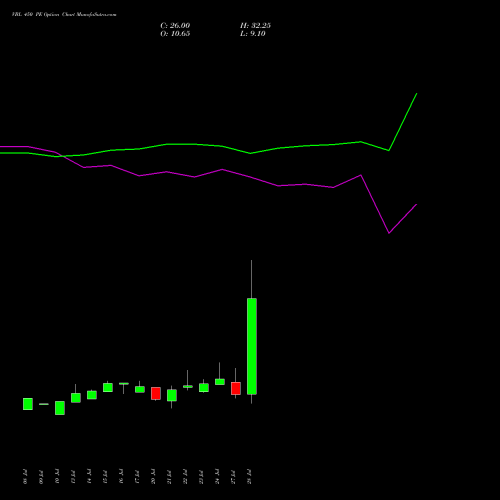The image size is (500, 500).
Task: Select the green candle for 10 Jul
Action: pyautogui.click(x=60, y=408)
